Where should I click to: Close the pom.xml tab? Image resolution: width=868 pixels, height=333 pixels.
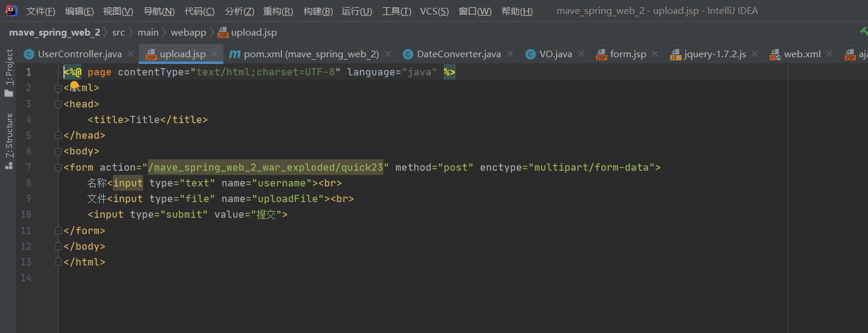[388, 54]
